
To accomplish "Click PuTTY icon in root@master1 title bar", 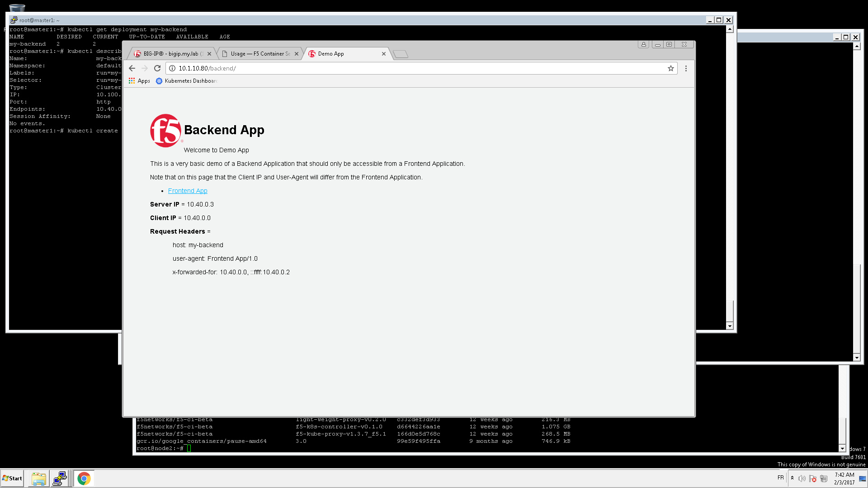I will coord(14,20).
